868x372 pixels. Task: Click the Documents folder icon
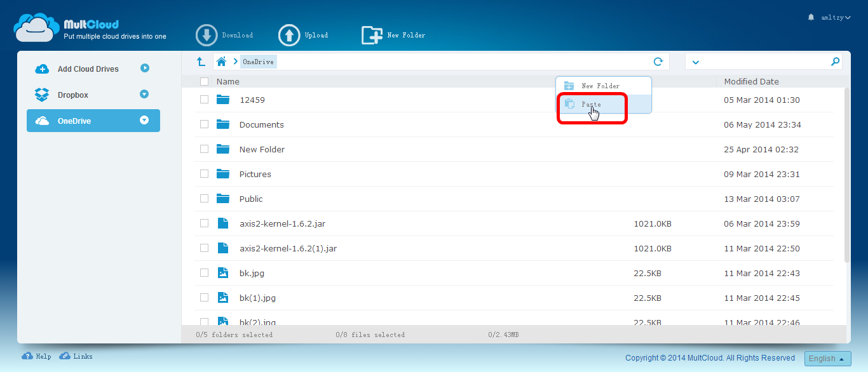coord(222,124)
